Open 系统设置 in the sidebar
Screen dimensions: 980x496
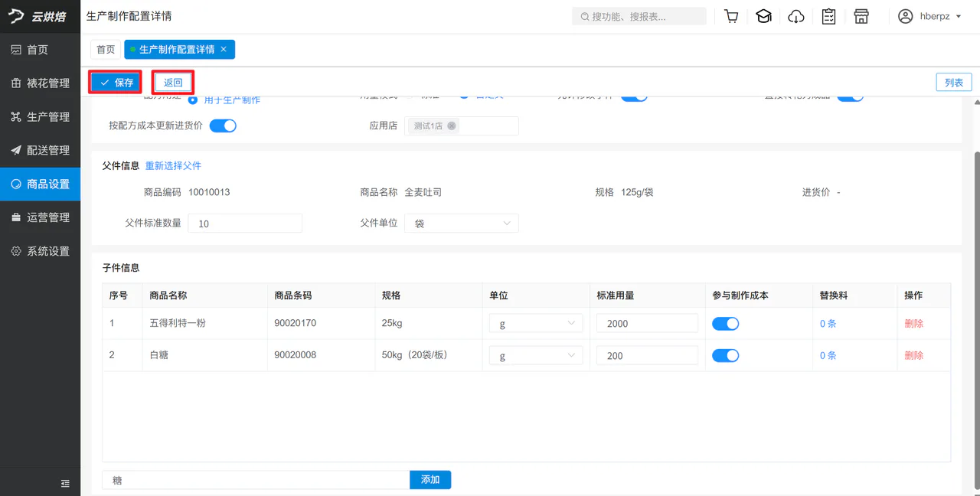click(x=40, y=252)
